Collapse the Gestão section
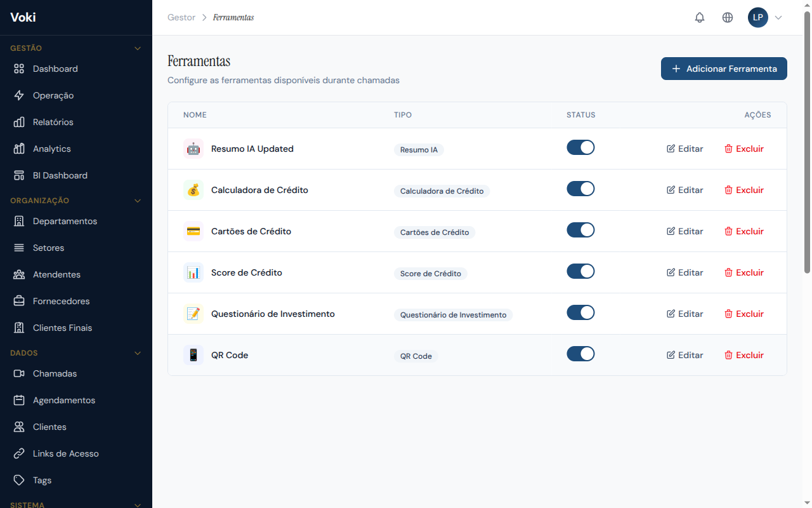 point(138,48)
